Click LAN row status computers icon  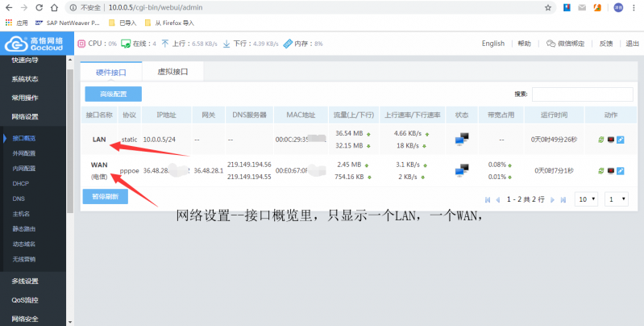(x=462, y=139)
